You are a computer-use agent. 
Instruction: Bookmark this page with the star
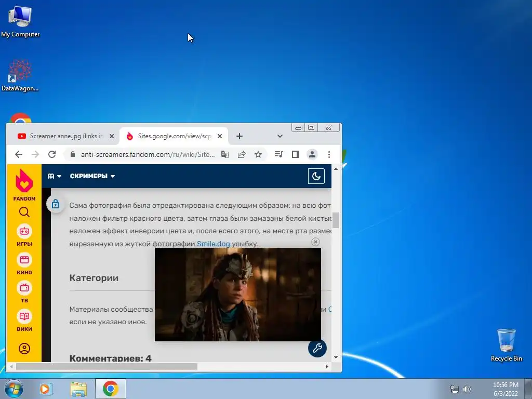tap(258, 154)
